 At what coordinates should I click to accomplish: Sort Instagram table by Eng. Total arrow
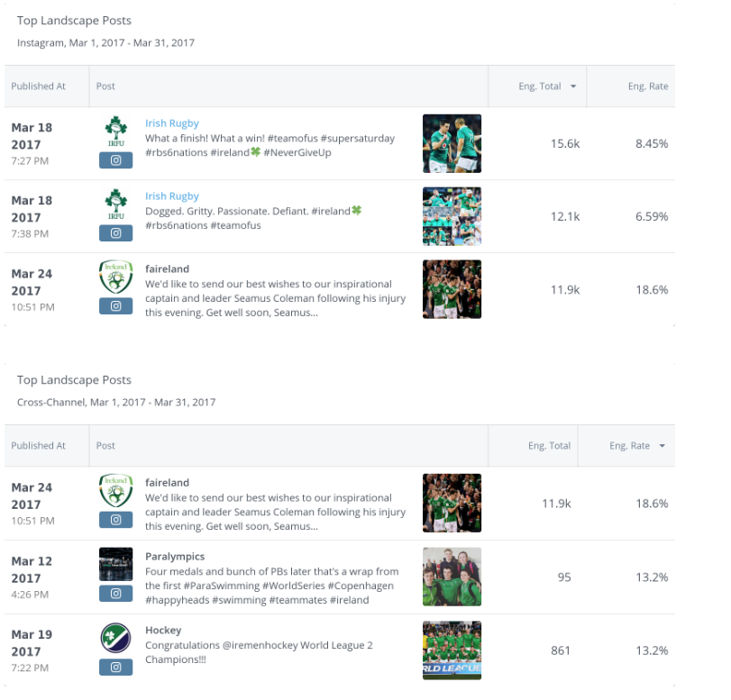(571, 86)
